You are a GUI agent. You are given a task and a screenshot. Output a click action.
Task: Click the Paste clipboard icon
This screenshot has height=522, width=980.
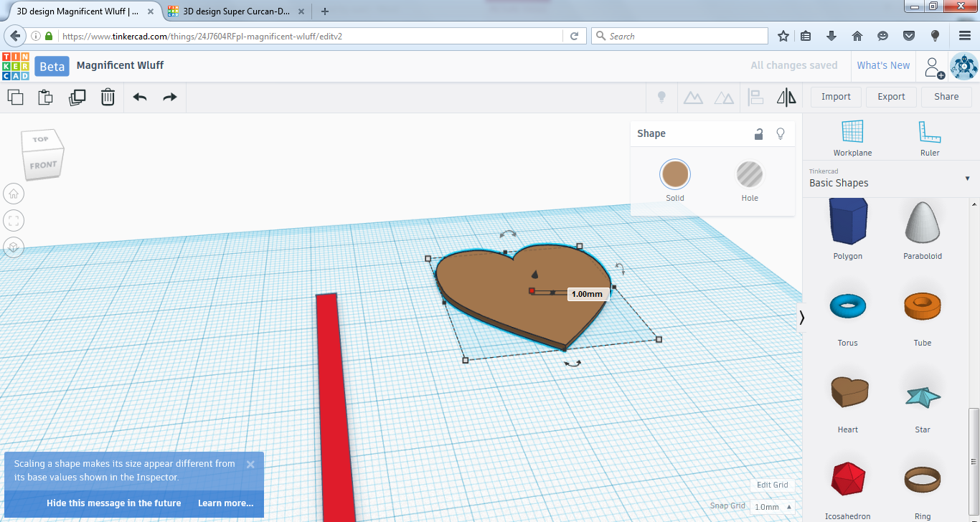tap(45, 97)
